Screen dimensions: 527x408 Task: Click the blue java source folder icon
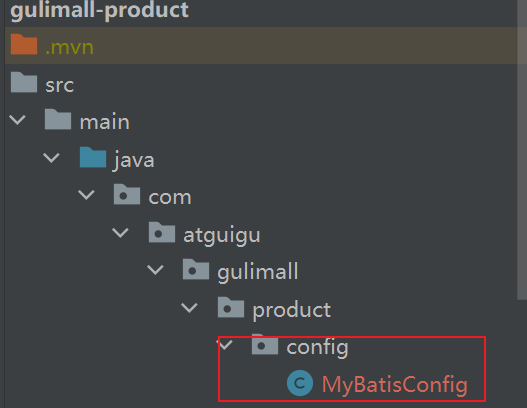click(93, 157)
